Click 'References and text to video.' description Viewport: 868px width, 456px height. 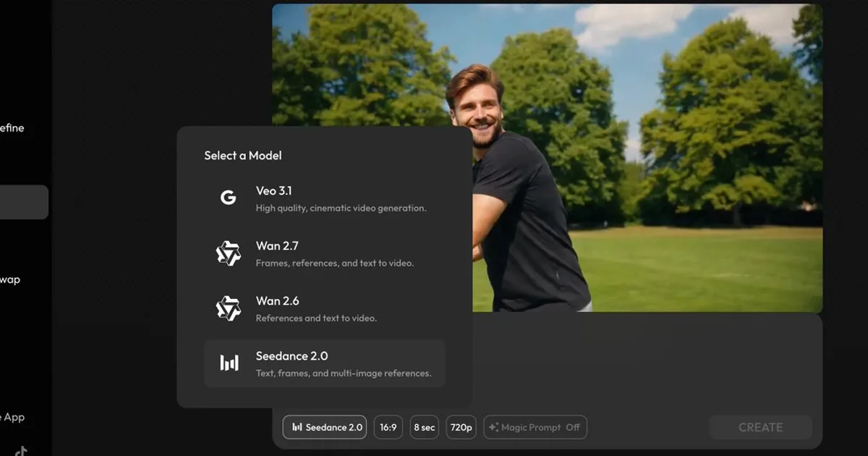[x=316, y=318]
